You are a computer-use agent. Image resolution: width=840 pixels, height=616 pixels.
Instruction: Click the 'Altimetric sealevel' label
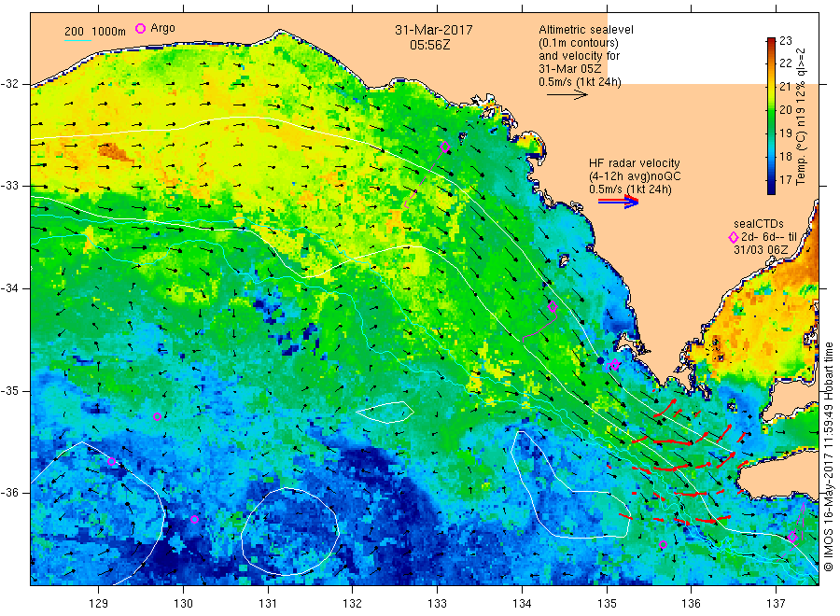[x=586, y=30]
